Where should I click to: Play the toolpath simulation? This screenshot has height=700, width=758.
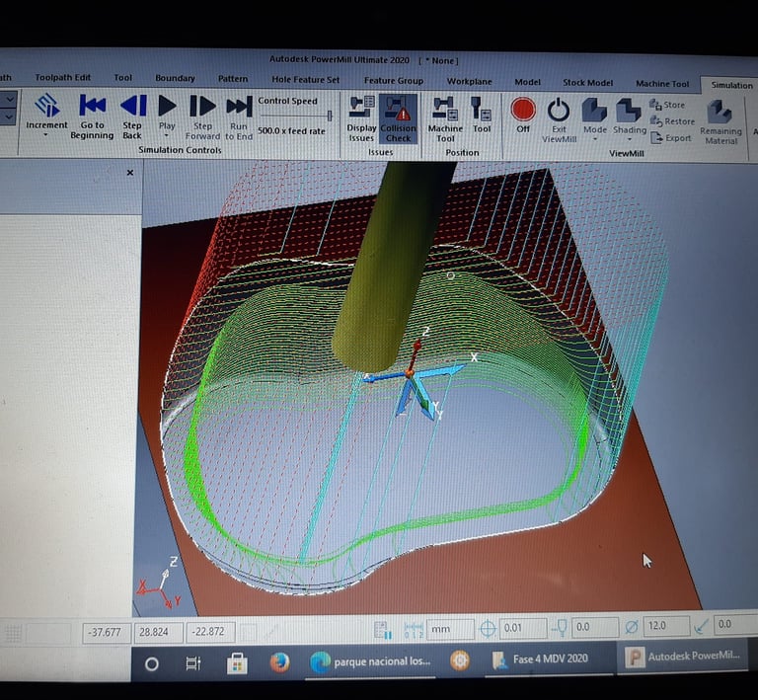pyautogui.click(x=167, y=106)
